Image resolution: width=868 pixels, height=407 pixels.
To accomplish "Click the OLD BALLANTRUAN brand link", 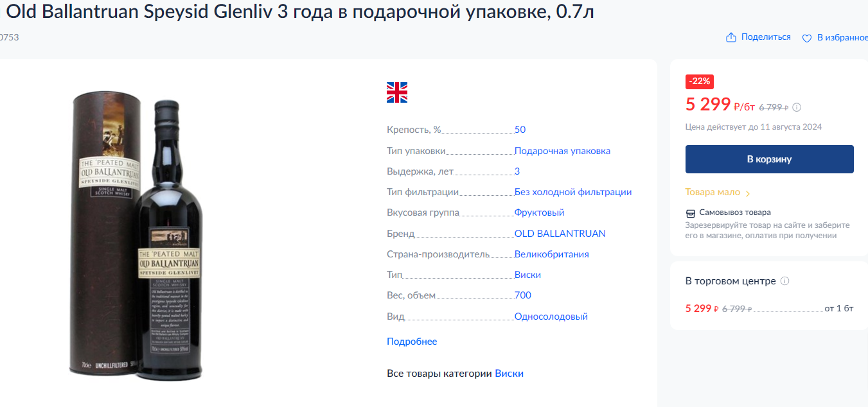I will (560, 234).
